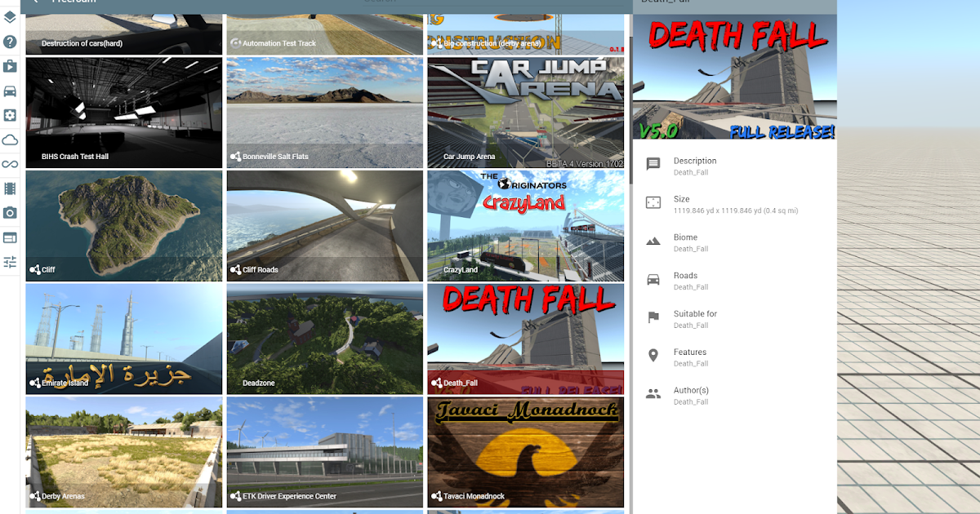Select the Car Jump Arena map
This screenshot has width=980, height=514.
[x=525, y=112]
